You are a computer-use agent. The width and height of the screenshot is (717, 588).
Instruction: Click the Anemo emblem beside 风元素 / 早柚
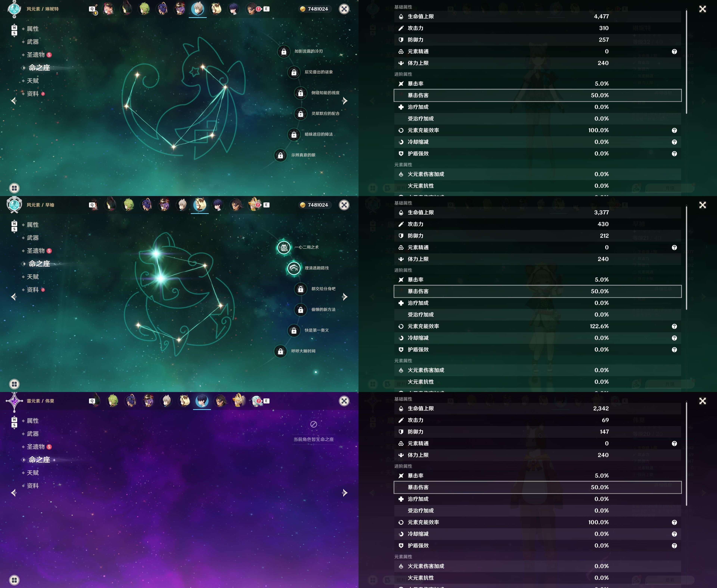[x=14, y=205]
